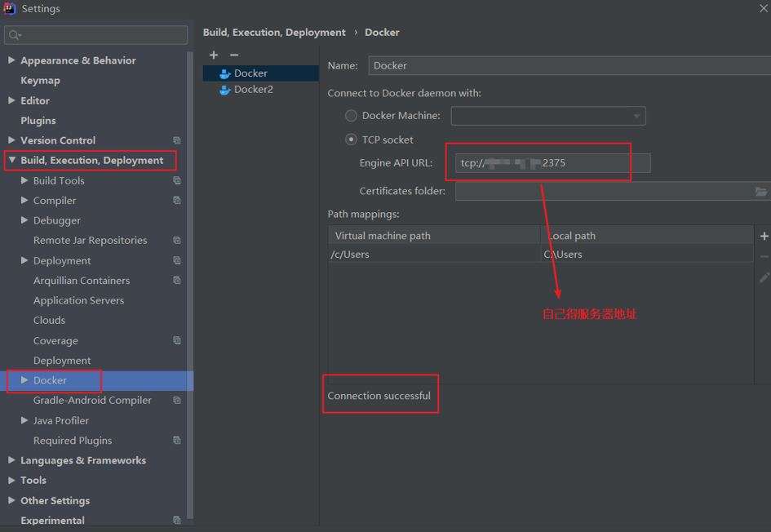Add a new Docker configuration with plus icon
771x532 pixels.
tap(214, 55)
